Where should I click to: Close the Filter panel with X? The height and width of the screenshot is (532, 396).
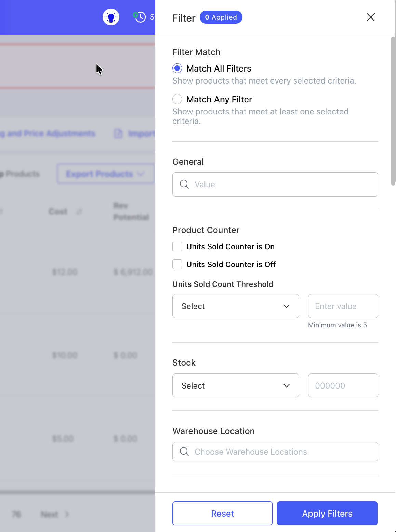click(x=371, y=17)
